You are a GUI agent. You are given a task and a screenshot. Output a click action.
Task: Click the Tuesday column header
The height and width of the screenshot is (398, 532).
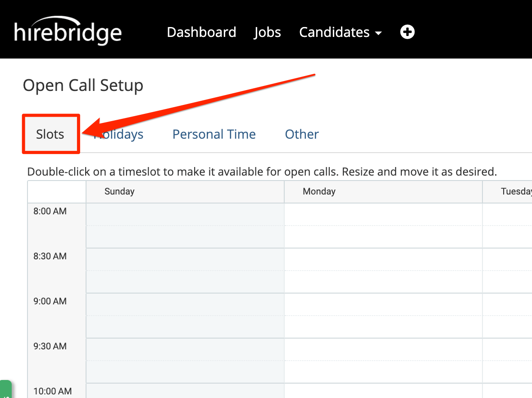pos(515,191)
